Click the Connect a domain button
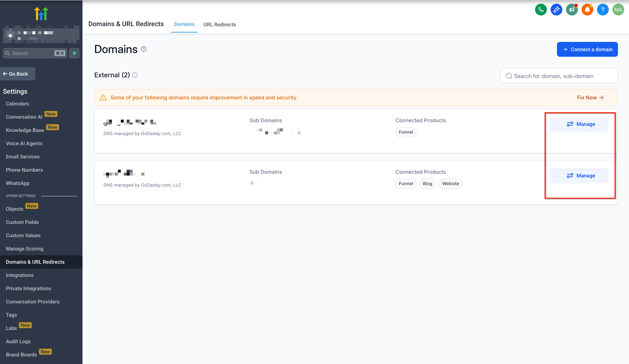Viewport: 629px width, 364px height. click(x=587, y=49)
